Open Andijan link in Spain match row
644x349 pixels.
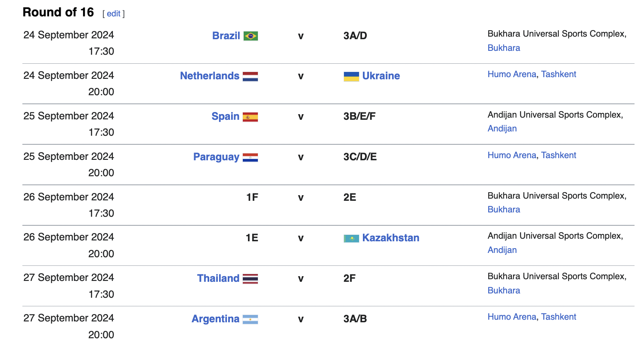click(x=502, y=128)
